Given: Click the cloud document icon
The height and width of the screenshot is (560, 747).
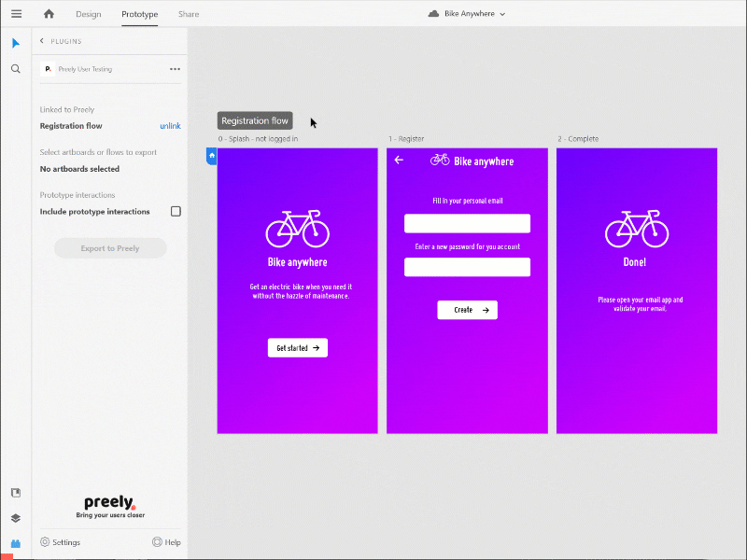Looking at the screenshot, I should pos(433,14).
